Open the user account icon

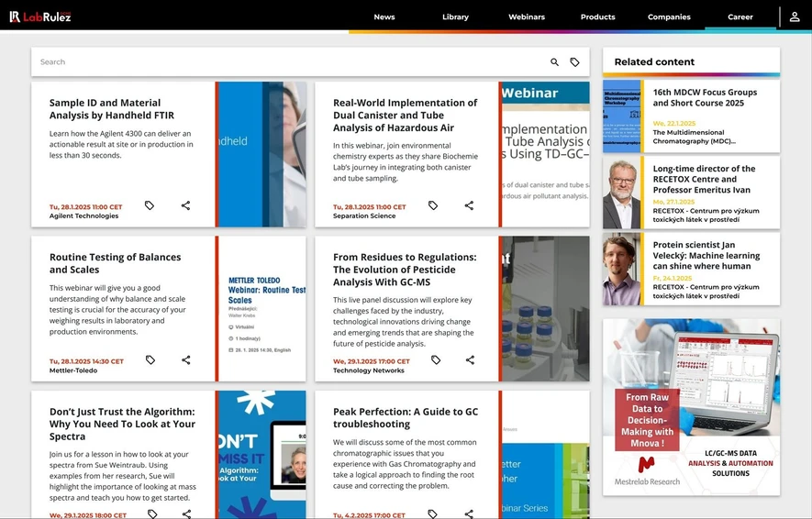(x=795, y=17)
